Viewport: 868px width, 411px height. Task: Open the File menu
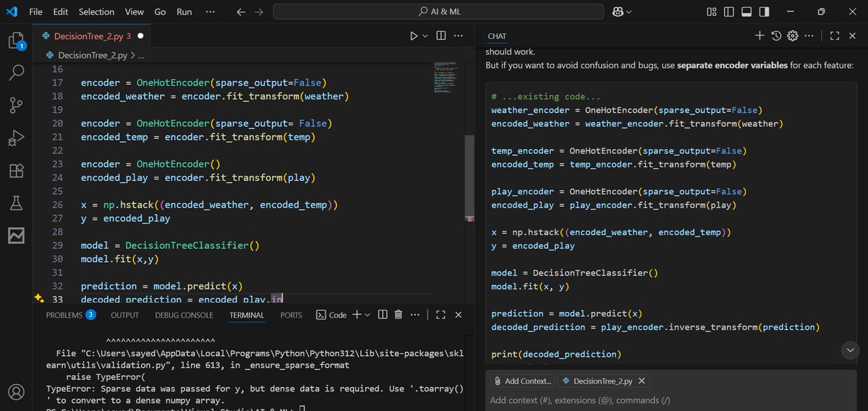(36, 12)
